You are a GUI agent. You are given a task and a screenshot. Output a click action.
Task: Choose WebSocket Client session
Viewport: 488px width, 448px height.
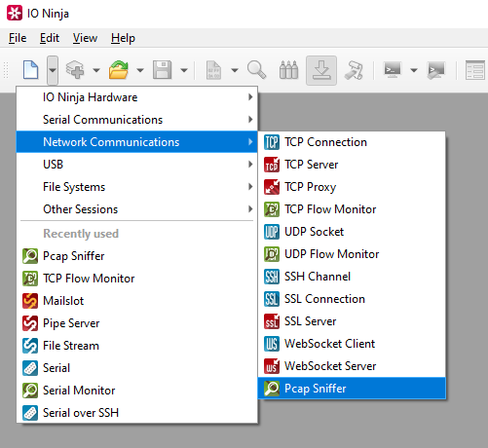[352, 344]
